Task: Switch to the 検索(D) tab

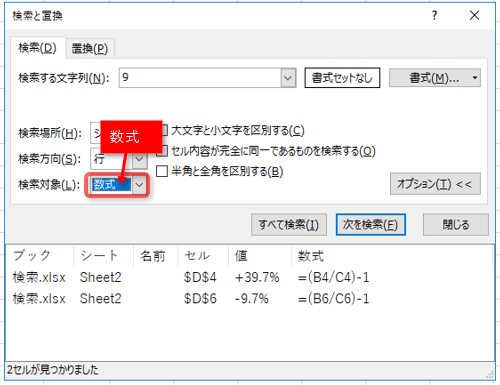Action: click(37, 48)
